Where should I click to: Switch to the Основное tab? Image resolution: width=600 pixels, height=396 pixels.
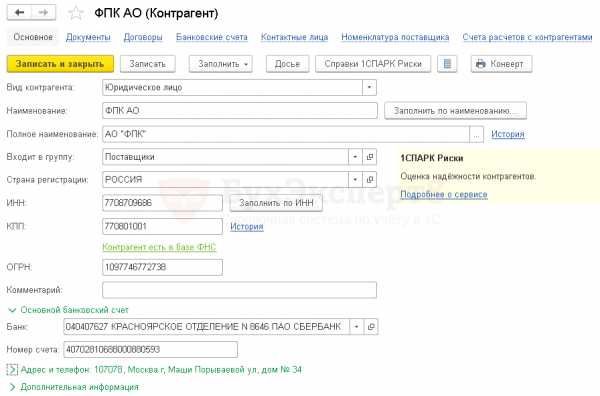(33, 37)
